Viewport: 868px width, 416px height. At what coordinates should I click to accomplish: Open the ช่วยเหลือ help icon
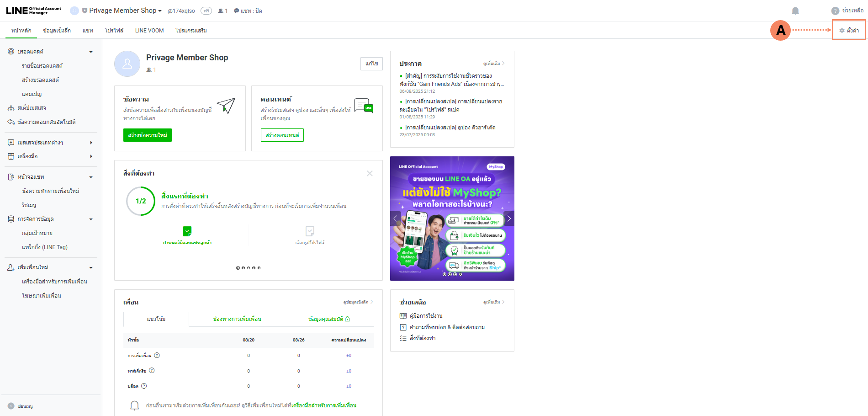pos(835,11)
